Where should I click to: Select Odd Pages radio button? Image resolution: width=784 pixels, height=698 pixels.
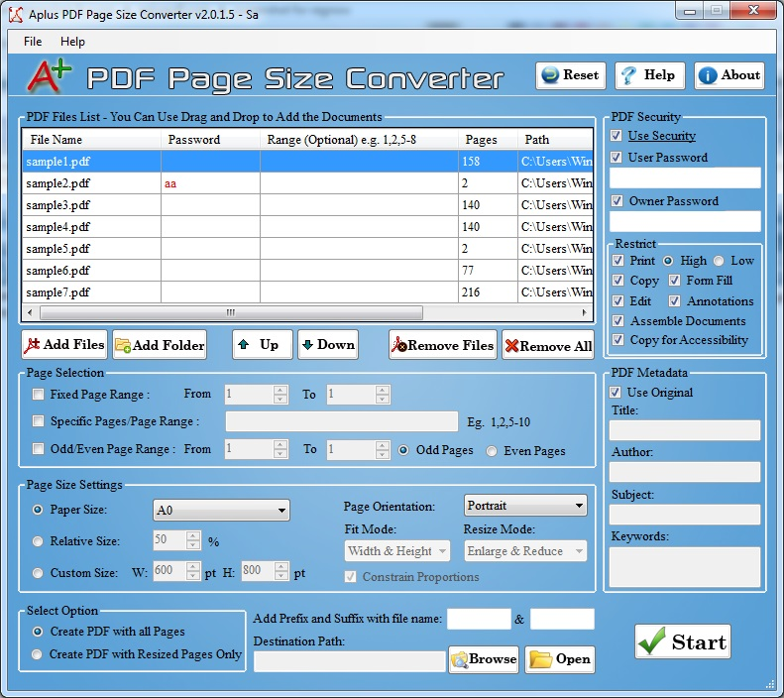pyautogui.click(x=403, y=450)
